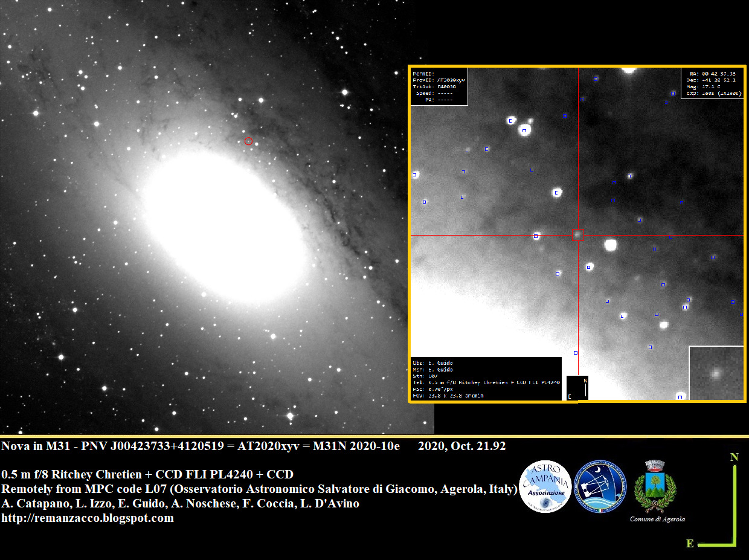Viewport: 749px width, 560px height.
Task: Click the Comune di Agerola crest
Action: click(x=655, y=486)
